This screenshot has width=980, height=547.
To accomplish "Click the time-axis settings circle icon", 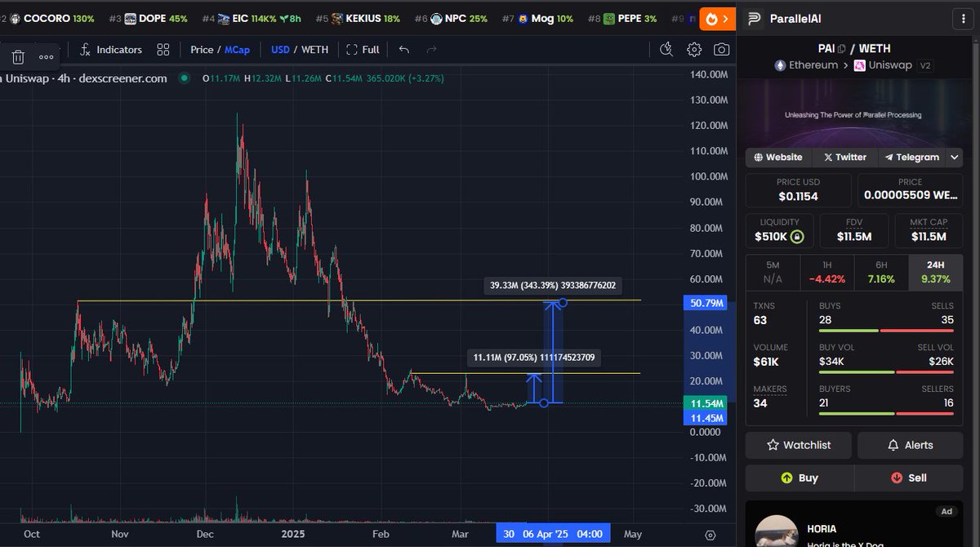I will 710,535.
